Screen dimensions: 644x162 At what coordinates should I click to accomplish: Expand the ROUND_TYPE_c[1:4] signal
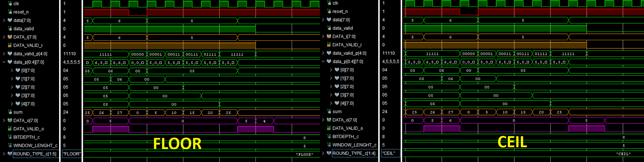(x=323, y=153)
